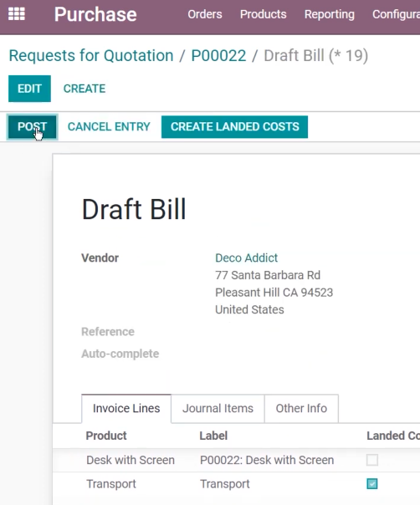Click the POST button
The height and width of the screenshot is (505, 420).
point(33,127)
